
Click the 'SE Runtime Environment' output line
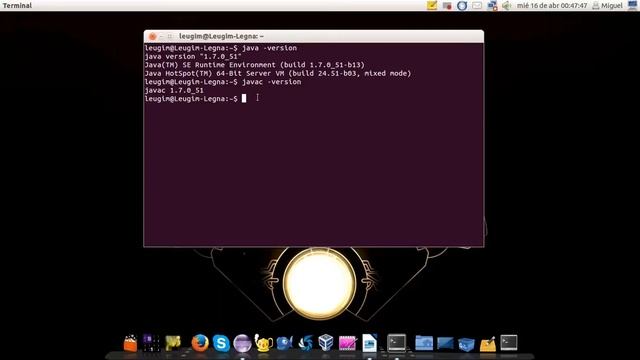[254, 65]
